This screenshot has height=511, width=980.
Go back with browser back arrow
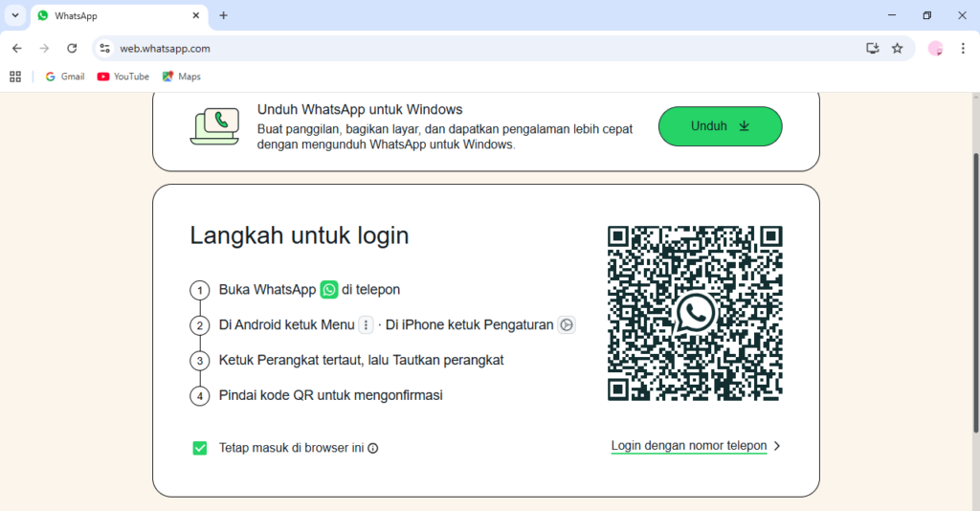pyautogui.click(x=17, y=48)
